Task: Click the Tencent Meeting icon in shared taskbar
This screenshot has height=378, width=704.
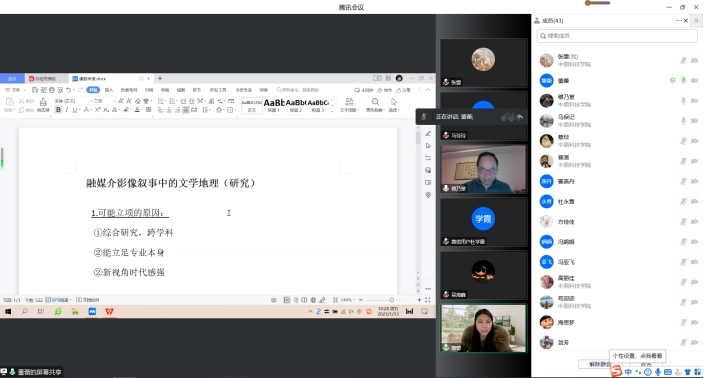Action: tap(92, 312)
